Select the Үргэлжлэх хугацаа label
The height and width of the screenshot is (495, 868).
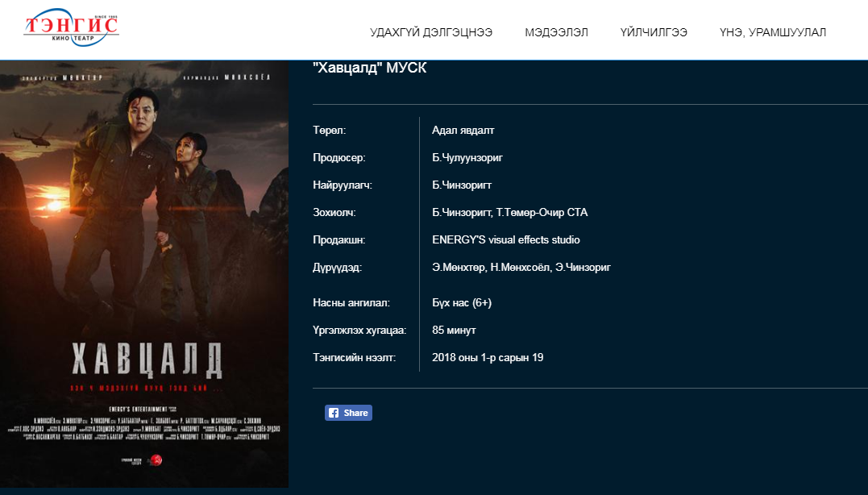click(359, 330)
